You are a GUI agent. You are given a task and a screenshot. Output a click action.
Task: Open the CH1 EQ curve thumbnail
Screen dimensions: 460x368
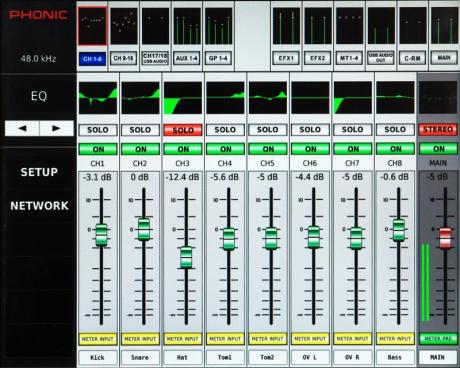(x=98, y=98)
